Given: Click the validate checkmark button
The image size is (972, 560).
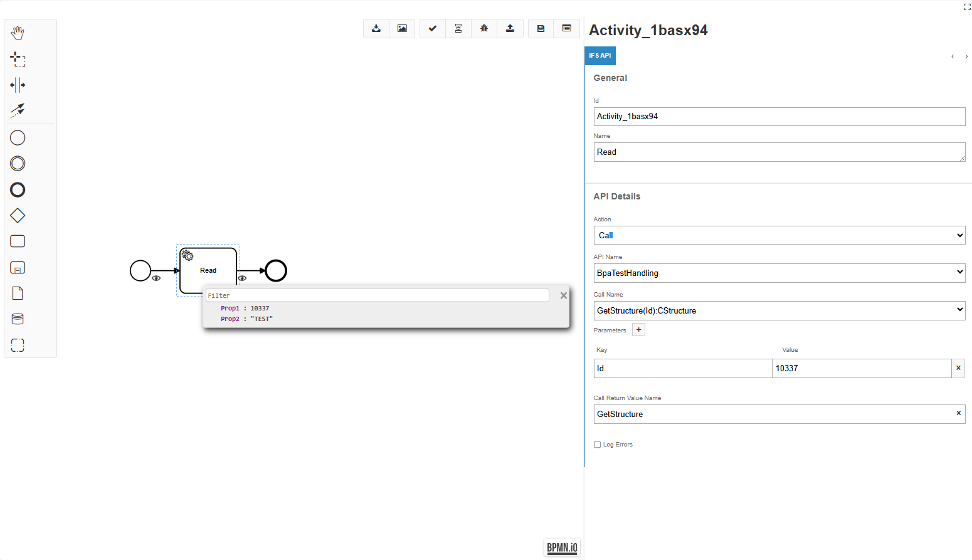Looking at the screenshot, I should click(433, 28).
